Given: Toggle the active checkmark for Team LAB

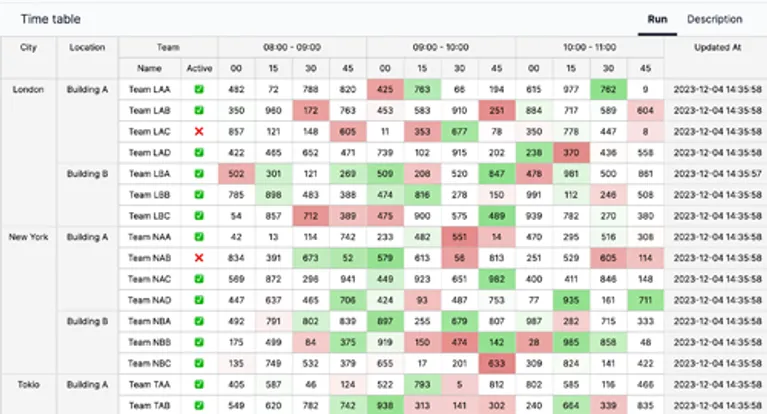Looking at the screenshot, I should [x=199, y=111].
